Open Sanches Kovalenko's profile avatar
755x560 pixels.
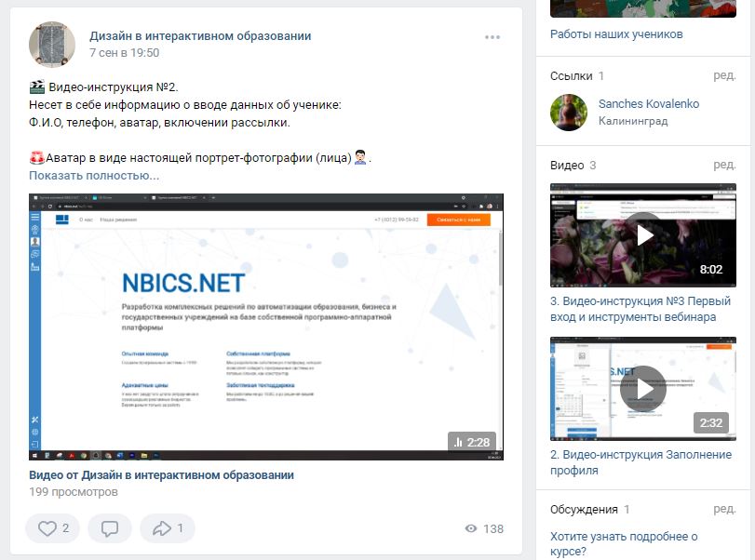[x=569, y=113]
